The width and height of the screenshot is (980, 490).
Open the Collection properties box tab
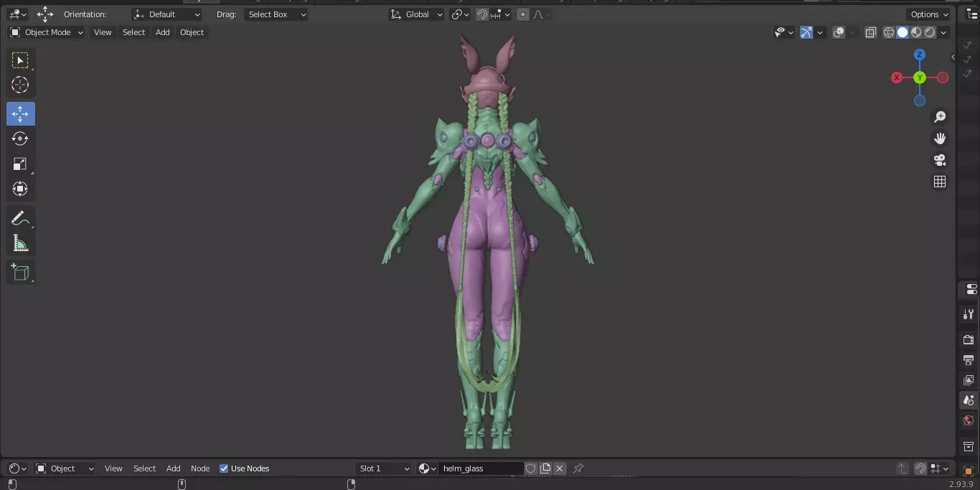point(969,447)
